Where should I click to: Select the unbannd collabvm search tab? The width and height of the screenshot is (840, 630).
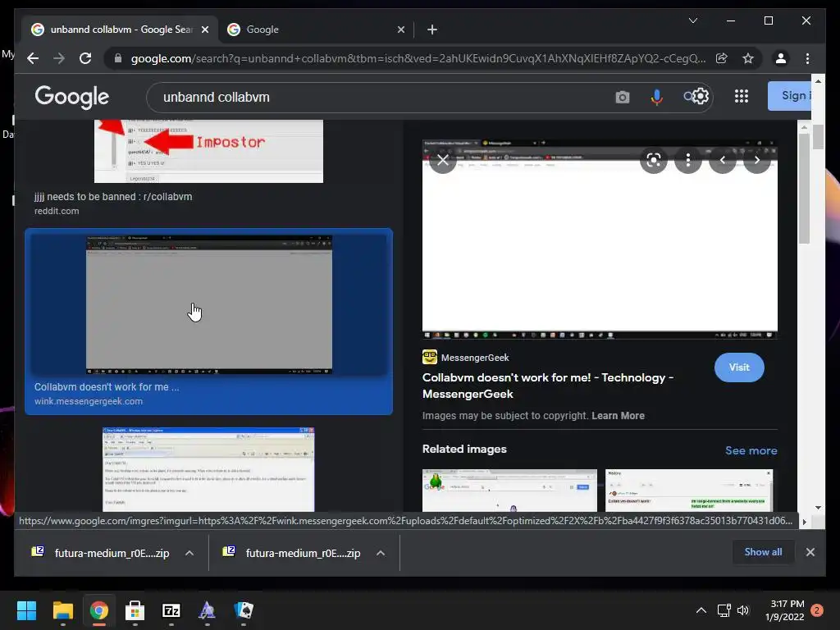point(120,30)
